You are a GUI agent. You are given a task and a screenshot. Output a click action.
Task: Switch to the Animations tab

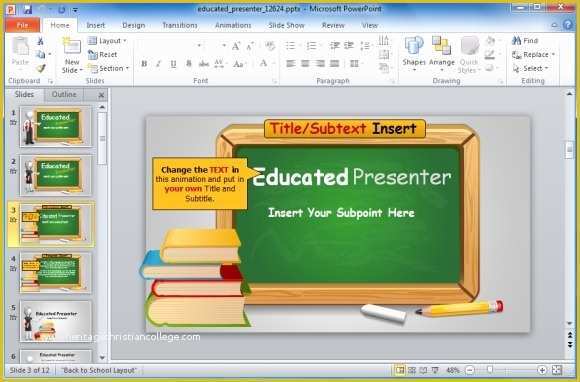point(233,25)
